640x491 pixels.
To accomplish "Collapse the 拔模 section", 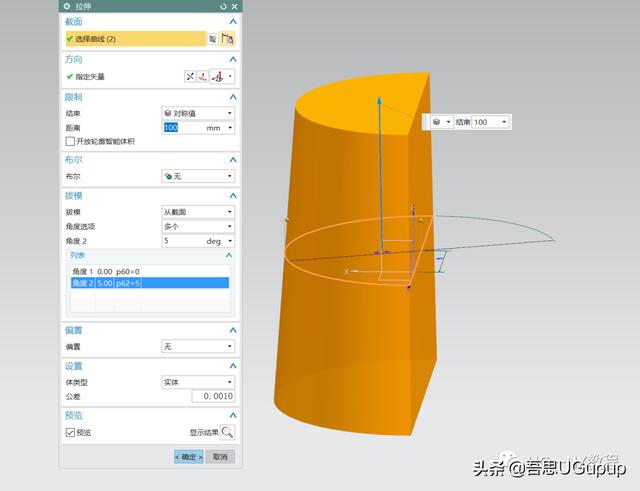I will tap(233, 196).
